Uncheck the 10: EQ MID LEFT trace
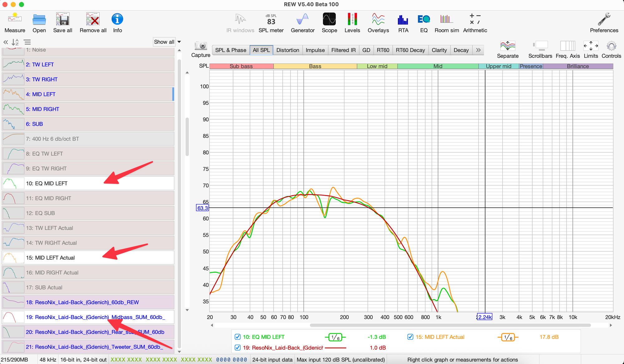The height and width of the screenshot is (364, 624). [x=237, y=337]
